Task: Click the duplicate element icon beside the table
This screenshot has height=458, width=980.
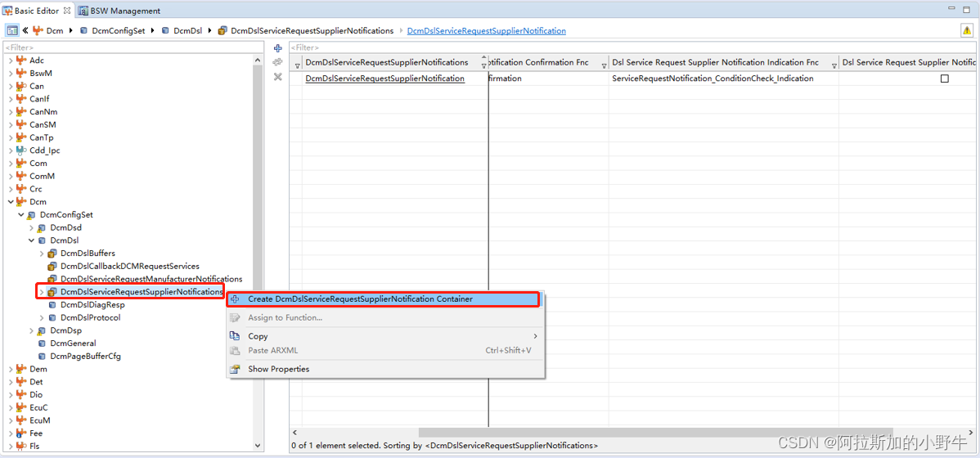Action: coord(279,62)
